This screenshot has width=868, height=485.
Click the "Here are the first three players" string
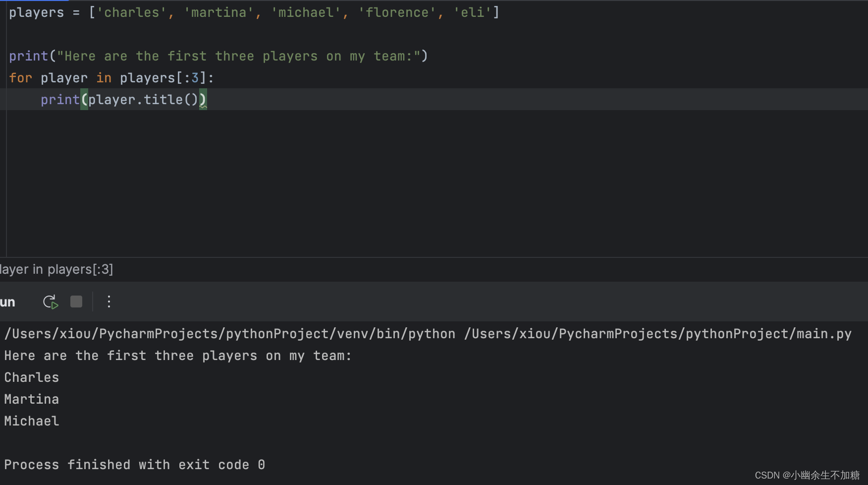click(x=238, y=56)
